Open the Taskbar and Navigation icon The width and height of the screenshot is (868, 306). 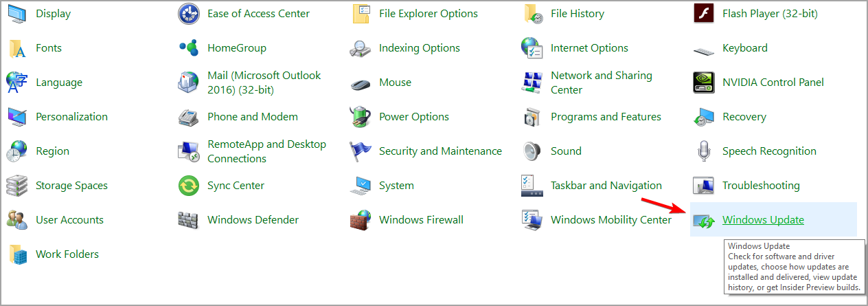pyautogui.click(x=532, y=186)
